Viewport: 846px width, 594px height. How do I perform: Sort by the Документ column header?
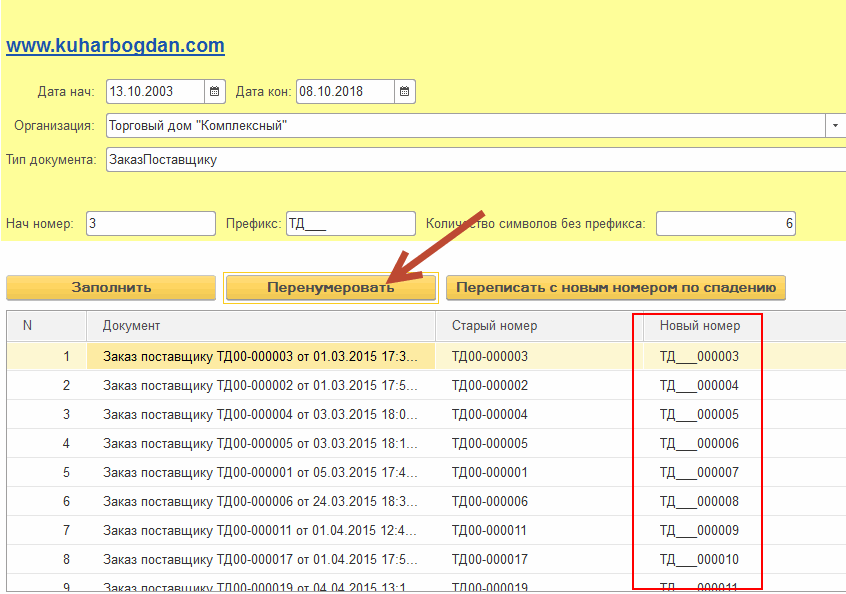(x=260, y=326)
